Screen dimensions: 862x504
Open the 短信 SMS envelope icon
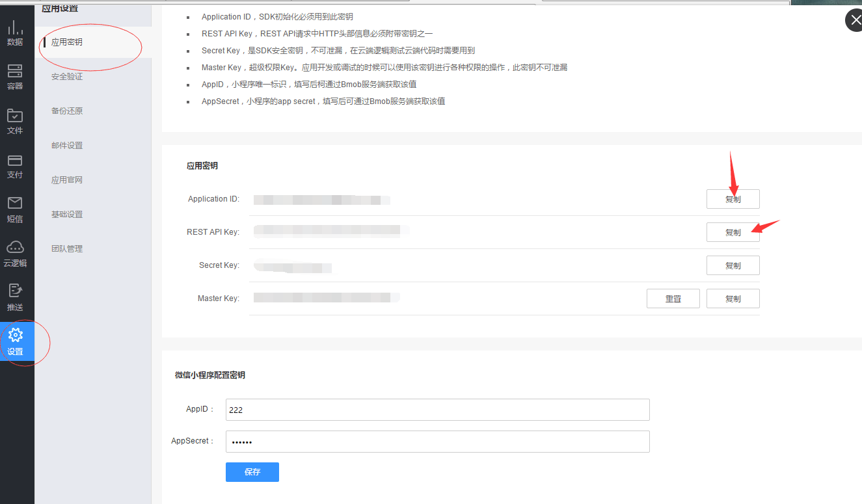click(15, 209)
